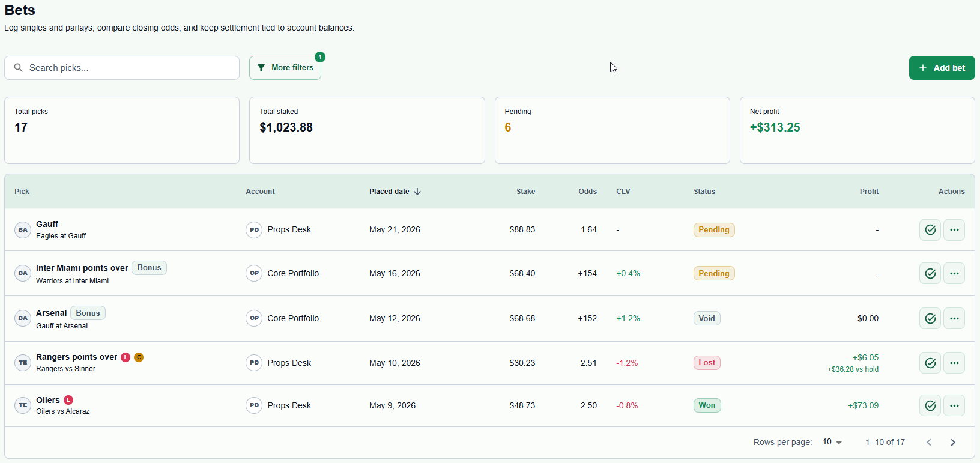Open the Total picks summary card

point(122,130)
